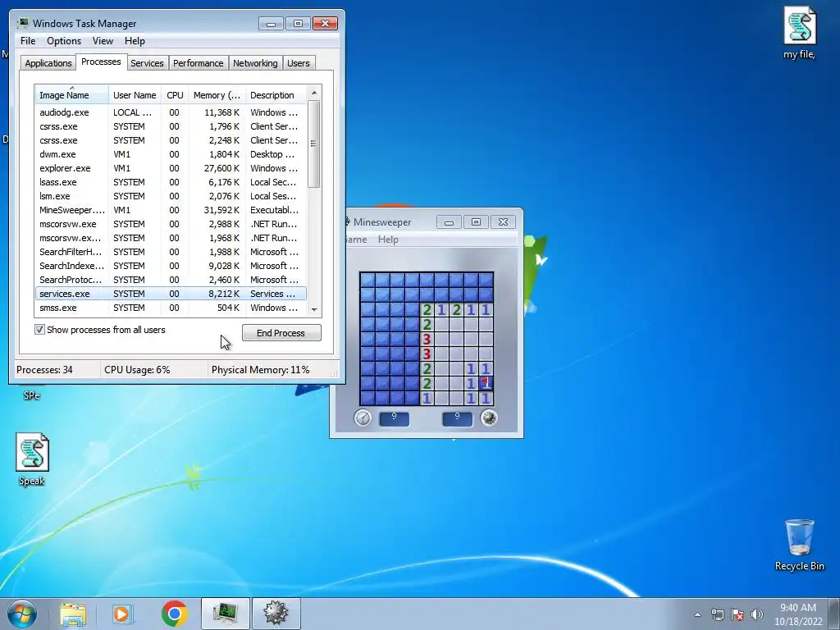Select the MineSweeper.exe process row
This screenshot has height=630, width=840.
[171, 210]
